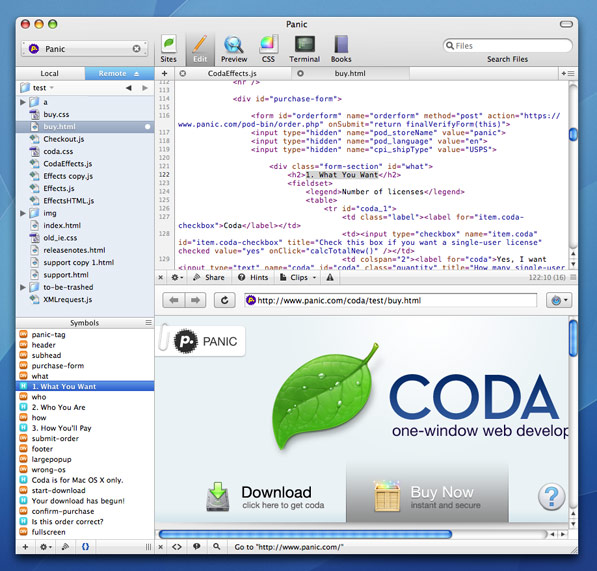Show page source with angle brackets icon
This screenshot has height=571, width=597.
(177, 547)
